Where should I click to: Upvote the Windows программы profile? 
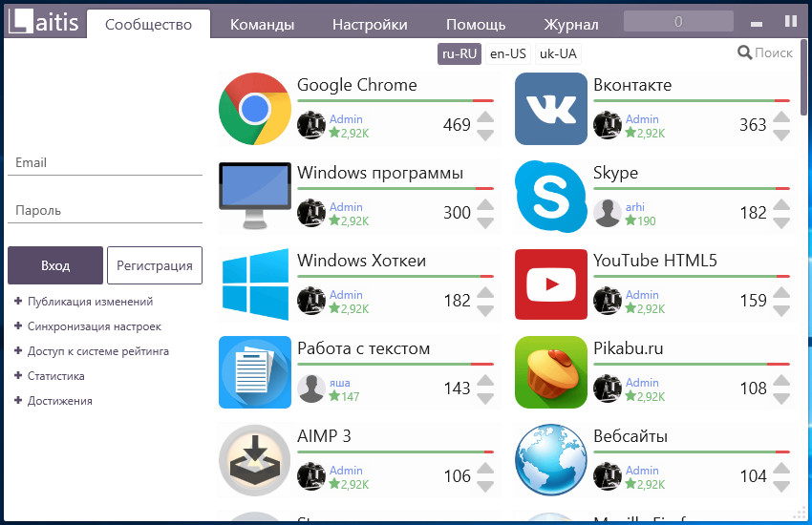(485, 205)
